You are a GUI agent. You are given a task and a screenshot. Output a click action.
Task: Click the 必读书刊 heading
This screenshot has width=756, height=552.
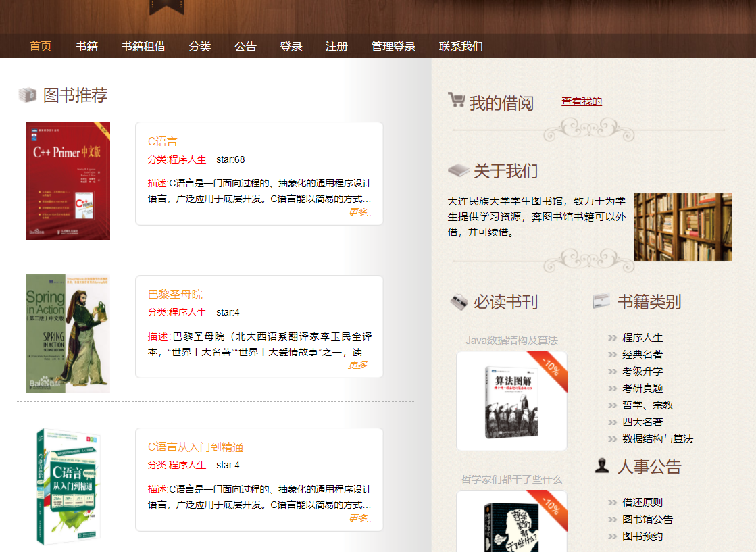[x=506, y=302]
